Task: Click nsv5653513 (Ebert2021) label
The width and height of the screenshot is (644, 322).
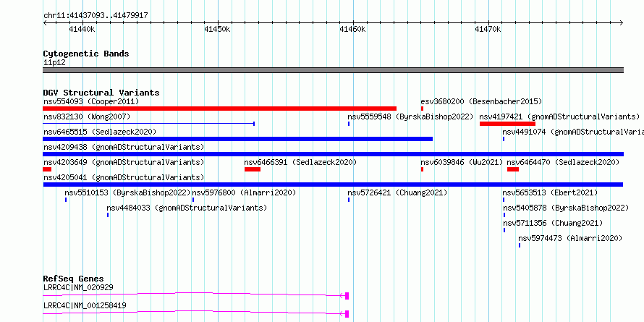Action: coord(551,192)
